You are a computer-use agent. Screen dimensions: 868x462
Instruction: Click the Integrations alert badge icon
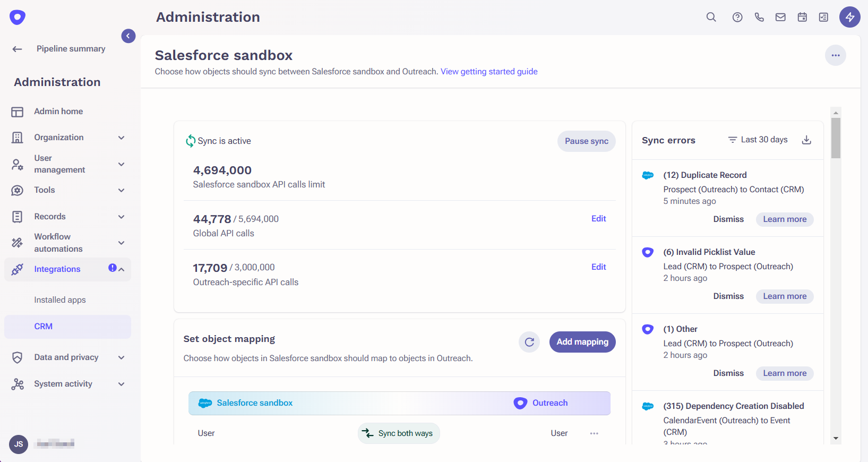point(113,268)
